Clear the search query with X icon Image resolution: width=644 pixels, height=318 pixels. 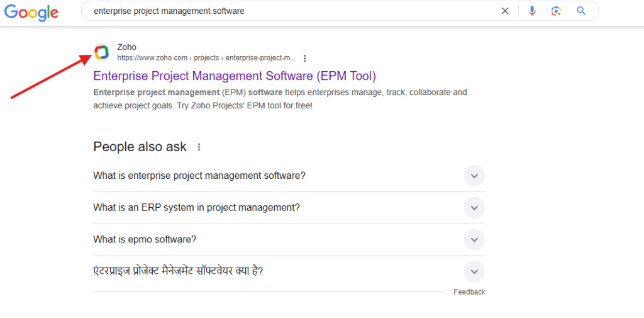pos(504,11)
